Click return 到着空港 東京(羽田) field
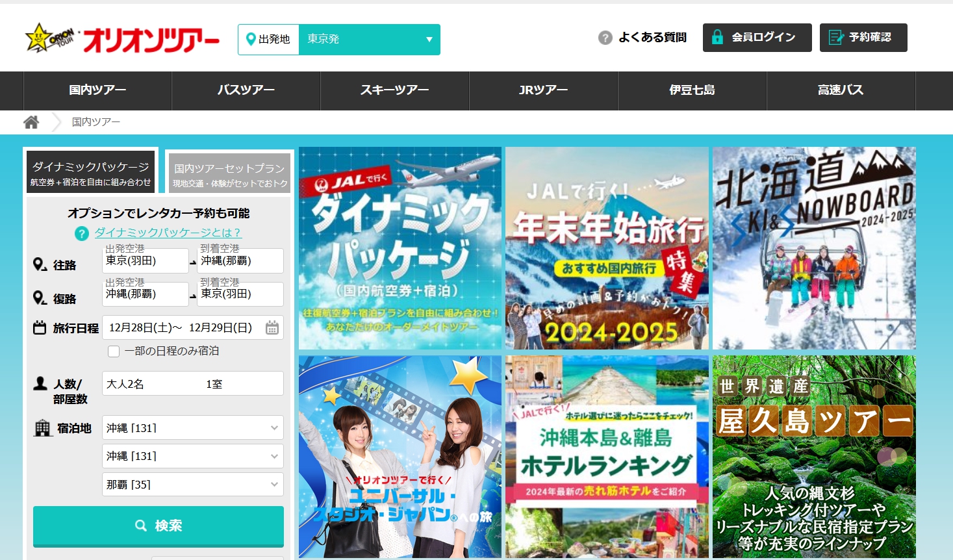 tap(240, 294)
